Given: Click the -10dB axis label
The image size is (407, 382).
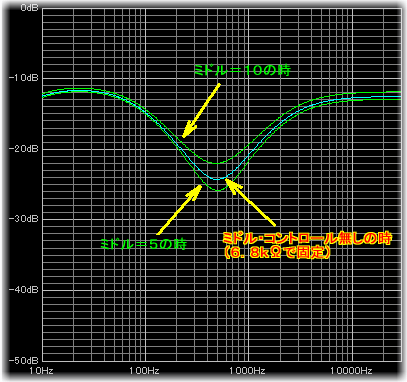Looking at the screenshot, I should click(x=24, y=78).
